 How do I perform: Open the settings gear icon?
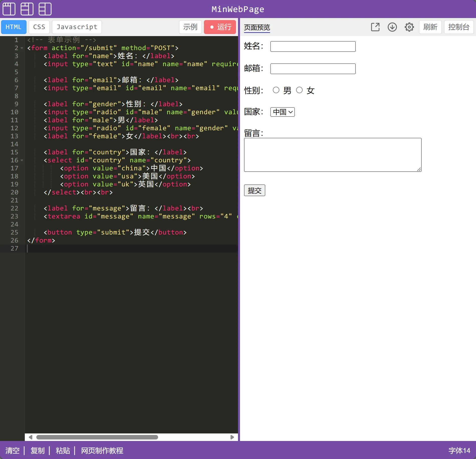[x=409, y=27]
